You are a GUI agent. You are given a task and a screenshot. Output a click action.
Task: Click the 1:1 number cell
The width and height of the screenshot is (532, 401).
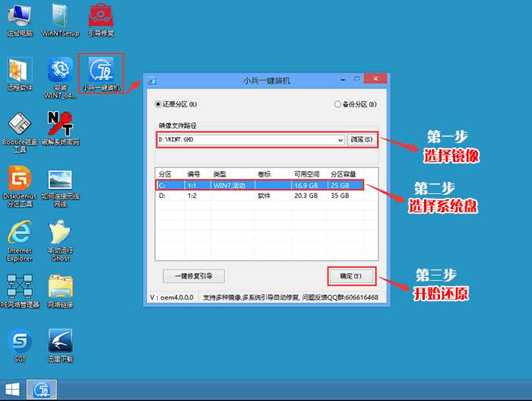[x=192, y=186]
